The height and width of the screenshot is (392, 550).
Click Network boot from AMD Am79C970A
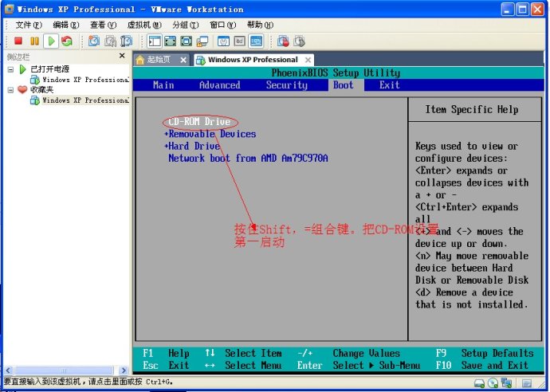pyautogui.click(x=248, y=158)
